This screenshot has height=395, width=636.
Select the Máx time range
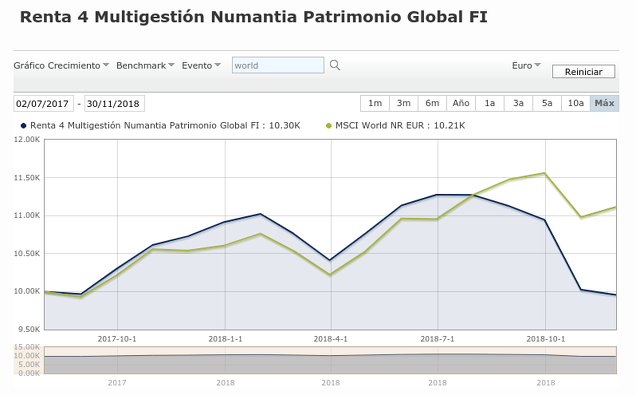(604, 103)
